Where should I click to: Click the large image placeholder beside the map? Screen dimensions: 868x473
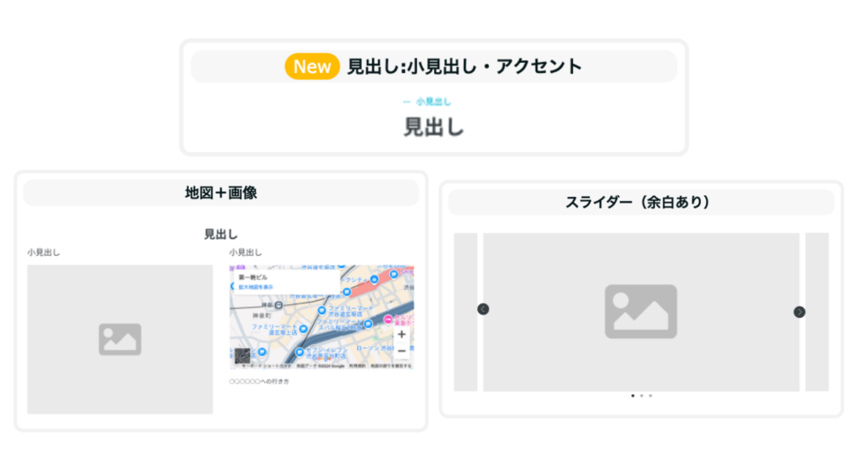click(120, 339)
